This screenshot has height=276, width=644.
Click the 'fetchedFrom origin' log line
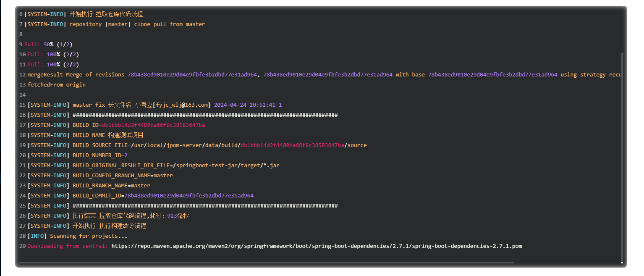(56, 85)
